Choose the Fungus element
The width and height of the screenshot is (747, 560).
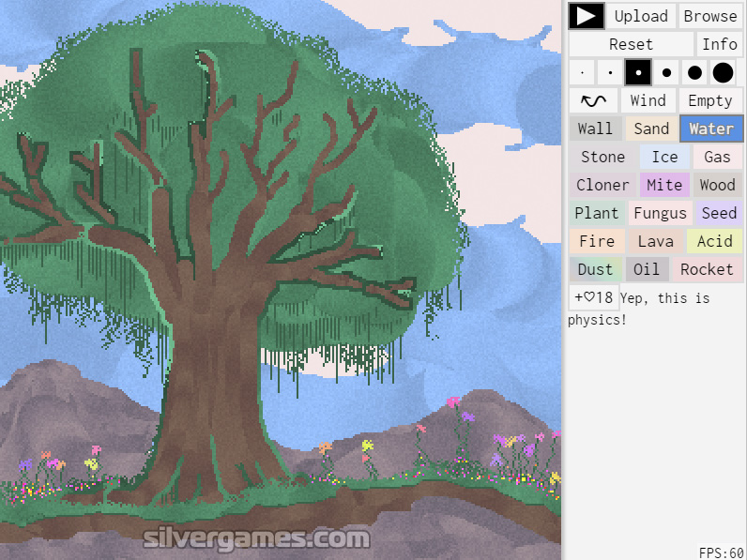pyautogui.click(x=660, y=213)
